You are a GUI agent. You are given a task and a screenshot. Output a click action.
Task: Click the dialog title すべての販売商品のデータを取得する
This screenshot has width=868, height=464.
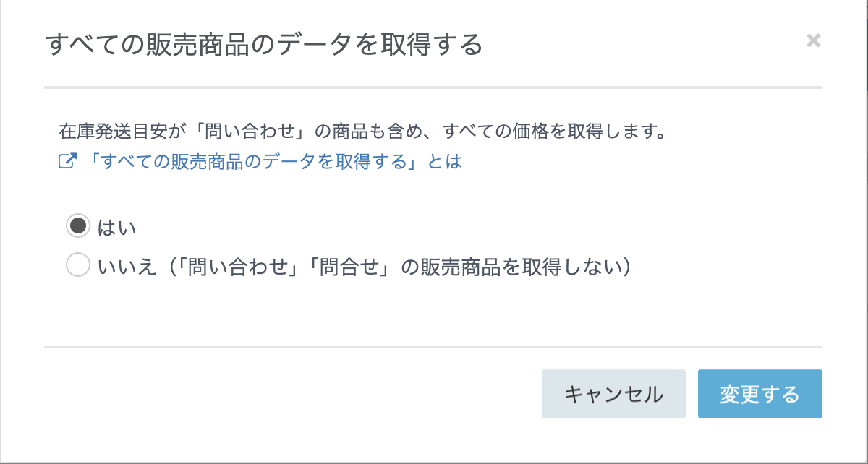pyautogui.click(x=263, y=45)
